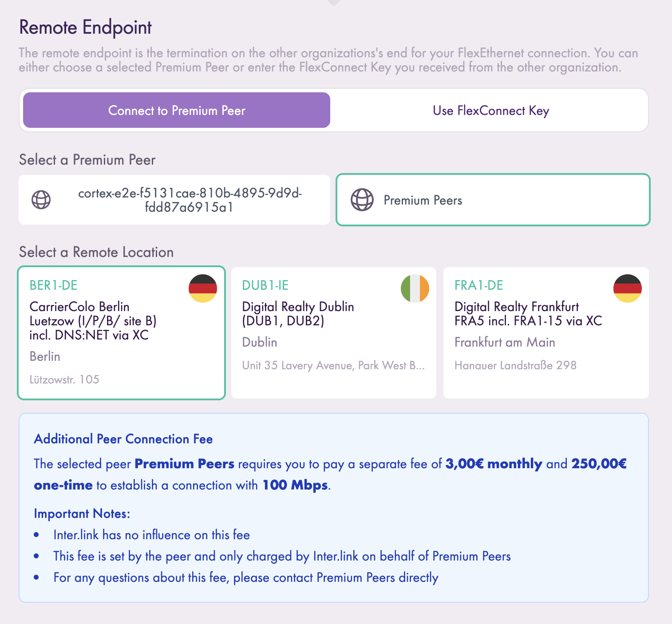Click the FRA1-DE location code
The height and width of the screenshot is (624, 672).
pyautogui.click(x=479, y=285)
